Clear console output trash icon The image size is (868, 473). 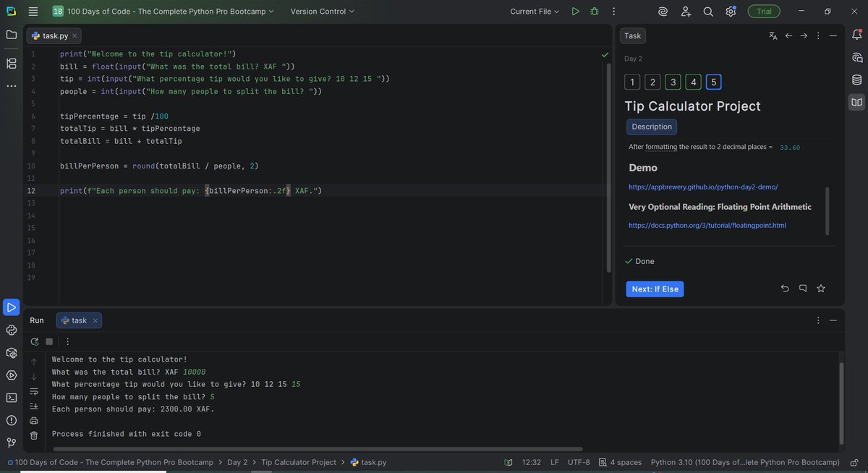[34, 435]
